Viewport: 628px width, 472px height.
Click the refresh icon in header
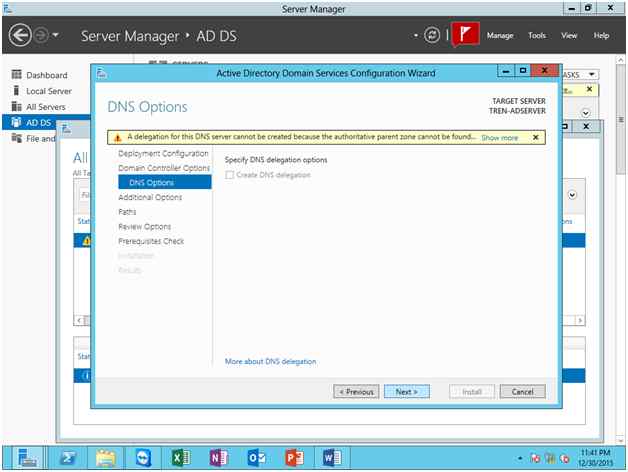(432, 35)
